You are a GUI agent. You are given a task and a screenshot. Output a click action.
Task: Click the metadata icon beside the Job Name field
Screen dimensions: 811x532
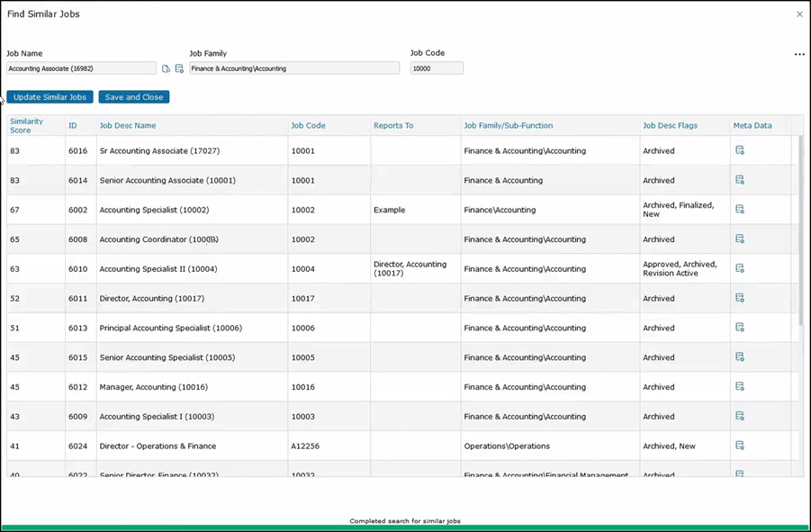coord(179,68)
